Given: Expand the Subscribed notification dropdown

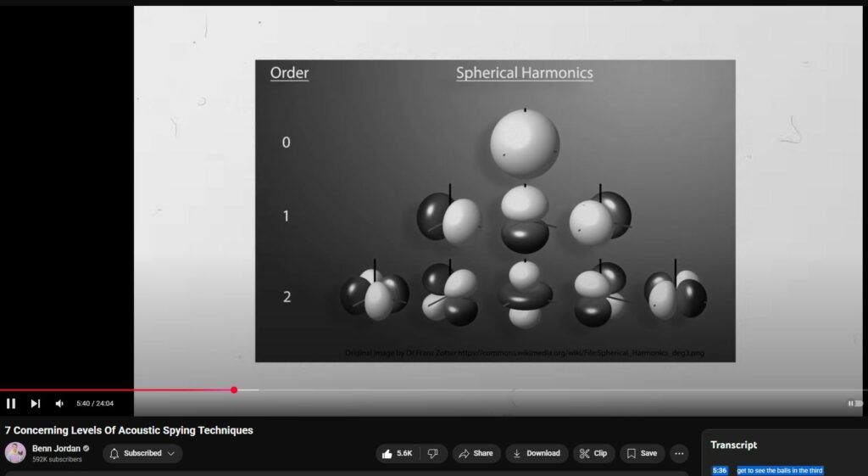Looking at the screenshot, I should coord(142,454).
